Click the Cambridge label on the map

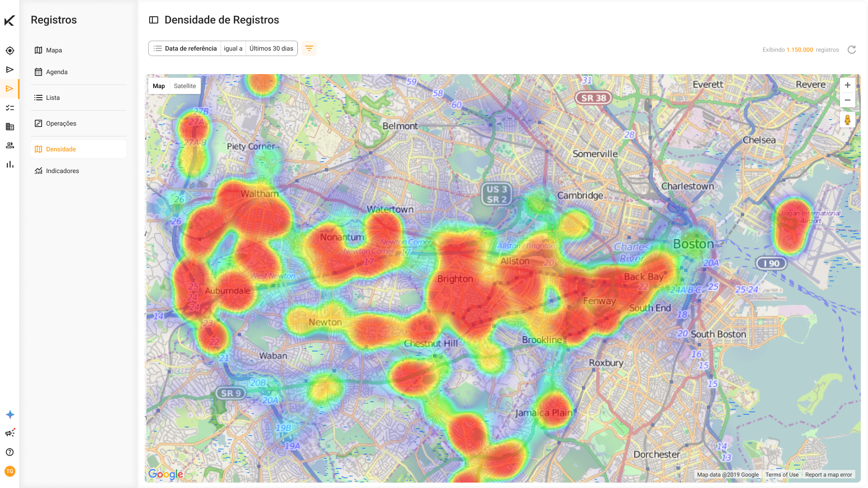coord(580,196)
